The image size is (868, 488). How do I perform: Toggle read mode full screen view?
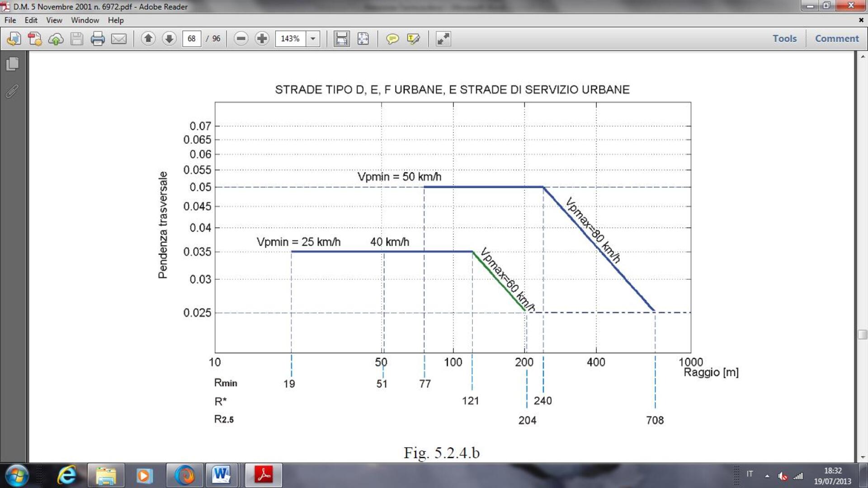(x=443, y=39)
